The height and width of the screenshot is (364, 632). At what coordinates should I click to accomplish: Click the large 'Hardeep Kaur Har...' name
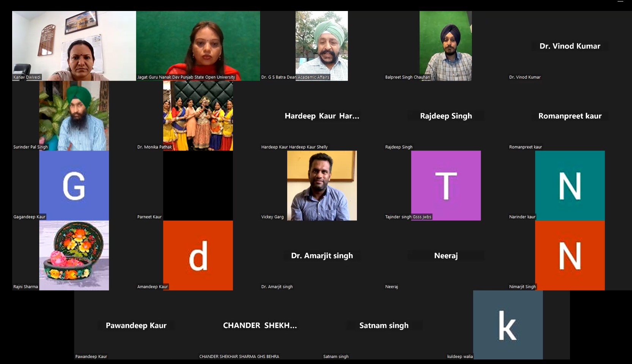pos(322,116)
